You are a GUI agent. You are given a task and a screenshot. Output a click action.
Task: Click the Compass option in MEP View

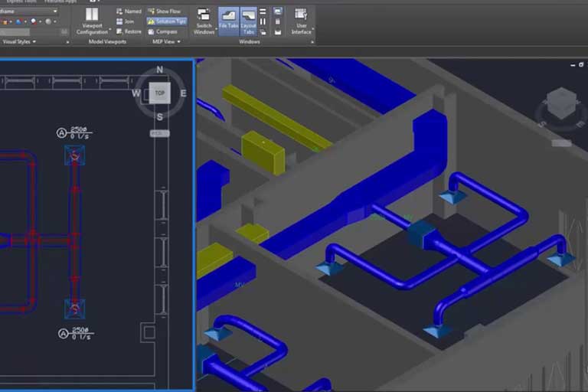pos(162,31)
